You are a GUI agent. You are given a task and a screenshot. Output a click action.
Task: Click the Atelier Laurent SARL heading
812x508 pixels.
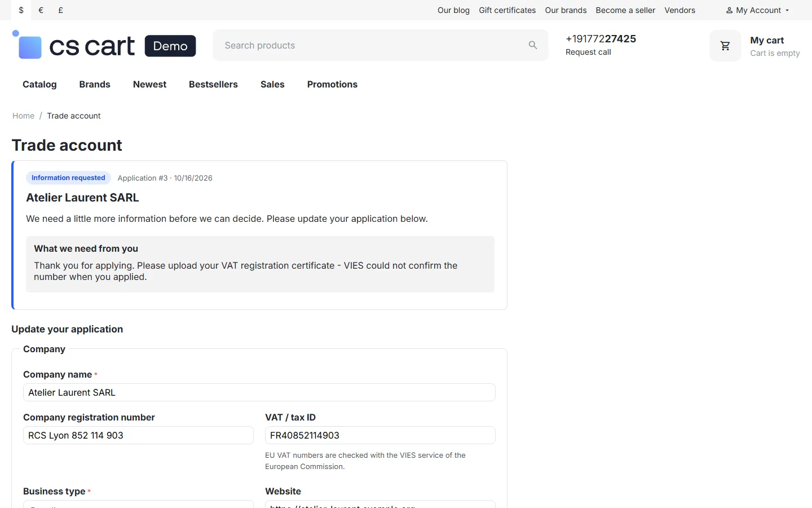82,198
